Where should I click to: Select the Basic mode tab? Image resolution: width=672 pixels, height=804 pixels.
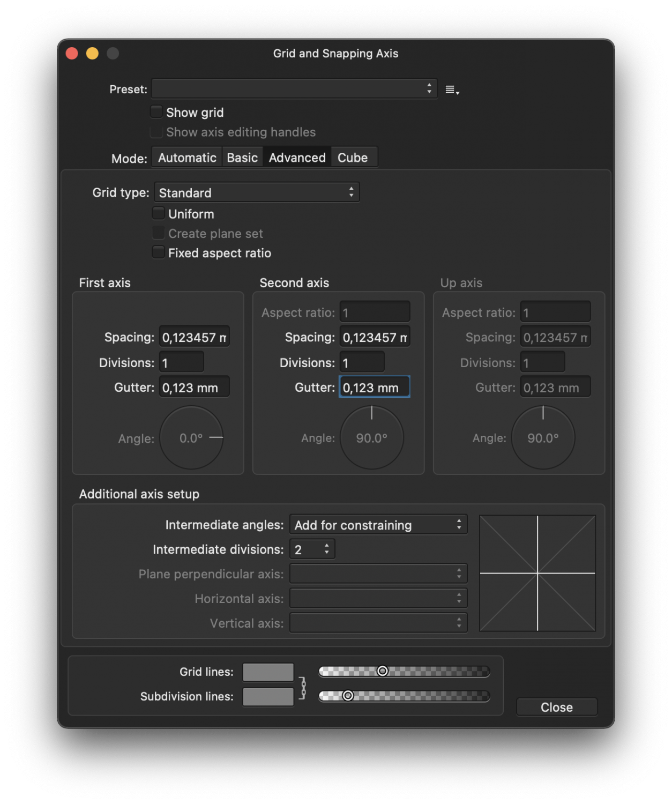[242, 158]
